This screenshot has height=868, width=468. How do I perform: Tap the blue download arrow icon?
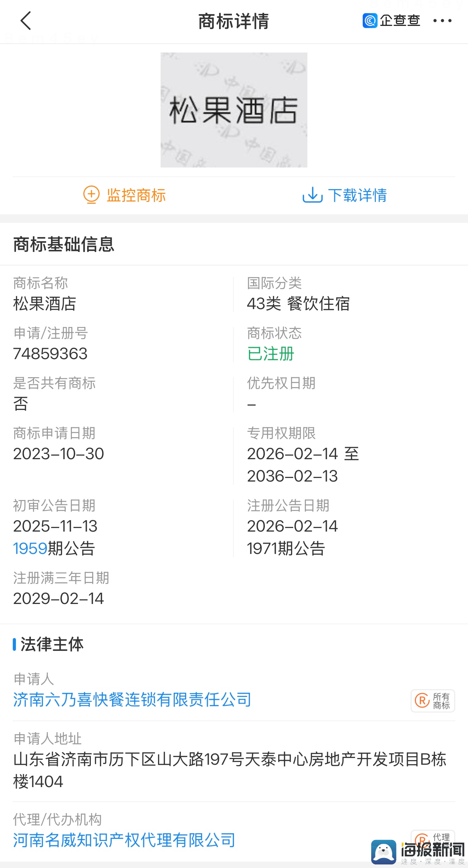pyautogui.click(x=312, y=195)
